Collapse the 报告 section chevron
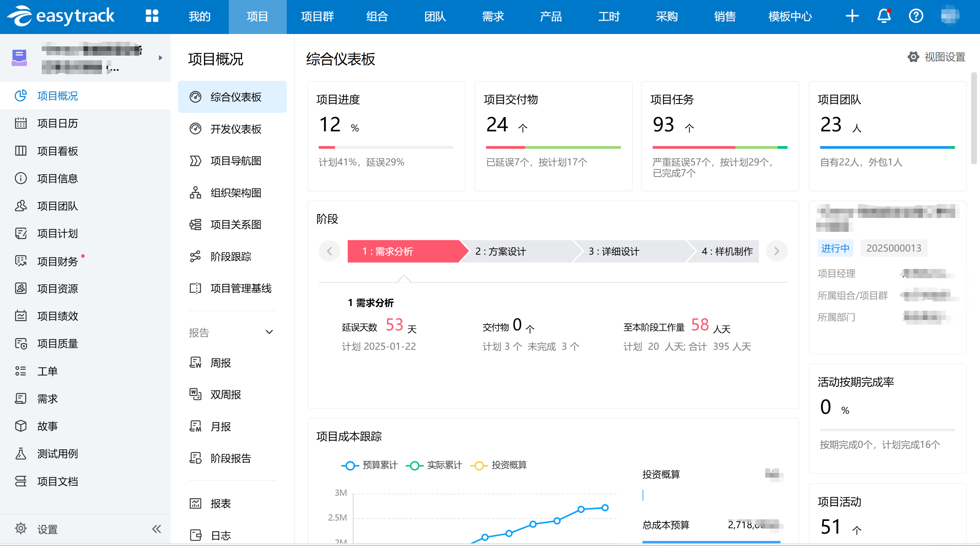This screenshot has width=980, height=546. click(x=269, y=332)
